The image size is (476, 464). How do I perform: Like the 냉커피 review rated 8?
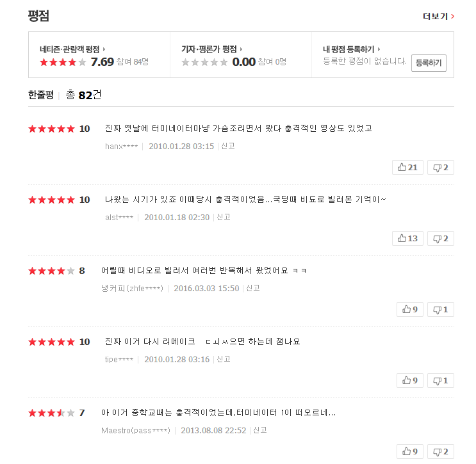[410, 309]
